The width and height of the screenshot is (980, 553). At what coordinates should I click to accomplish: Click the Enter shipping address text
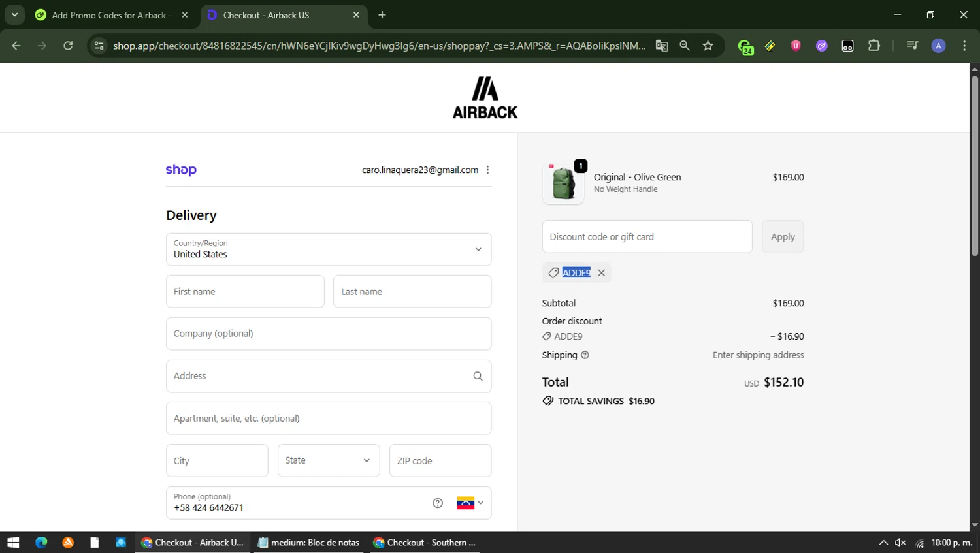[758, 355]
